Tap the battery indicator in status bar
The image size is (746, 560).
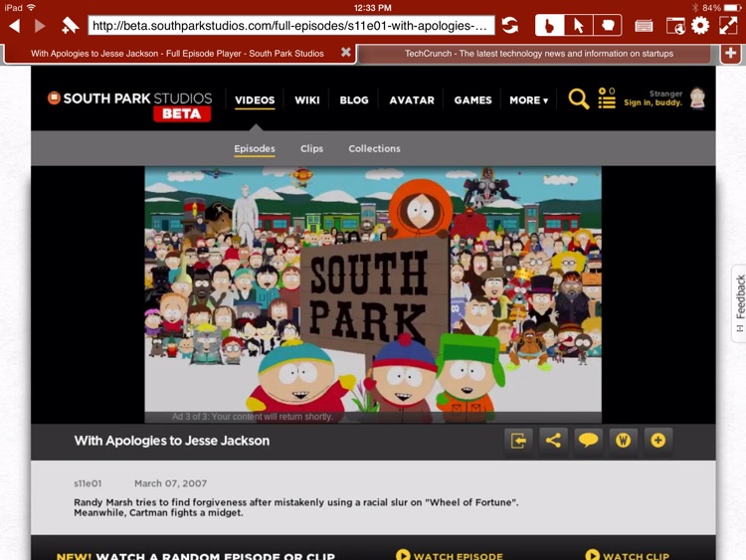(x=732, y=8)
